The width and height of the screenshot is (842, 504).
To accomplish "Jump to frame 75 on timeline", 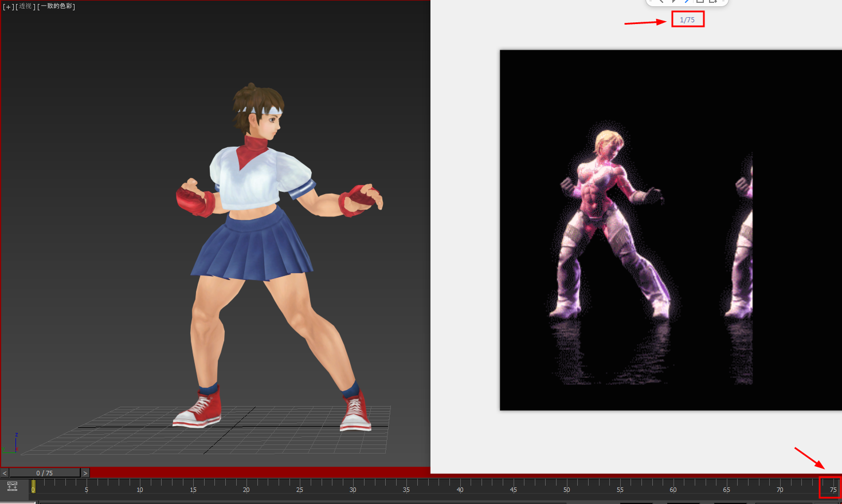I will (833, 490).
